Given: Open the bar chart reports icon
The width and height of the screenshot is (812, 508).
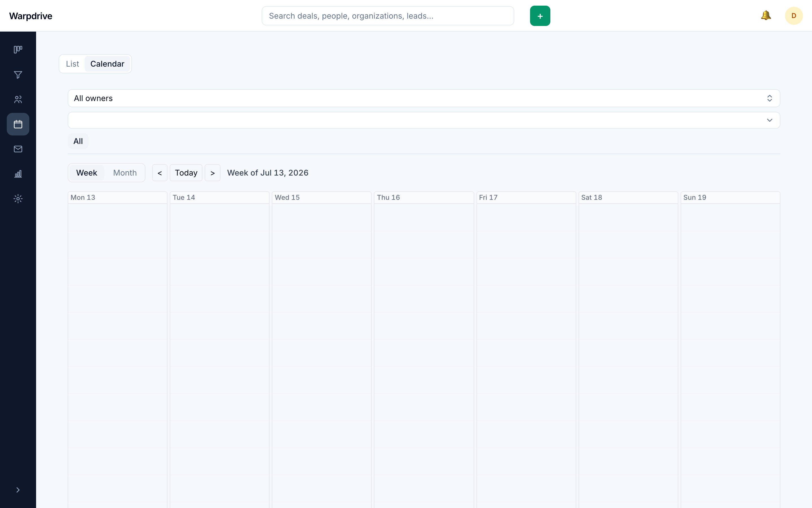Looking at the screenshot, I should pyautogui.click(x=18, y=174).
